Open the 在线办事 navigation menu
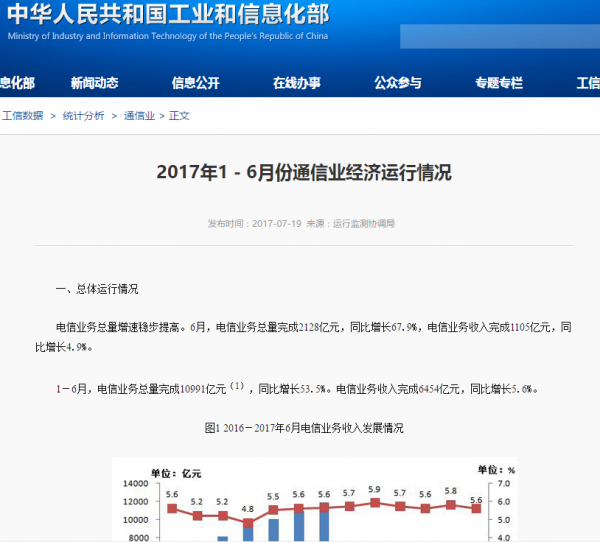 tap(297, 83)
